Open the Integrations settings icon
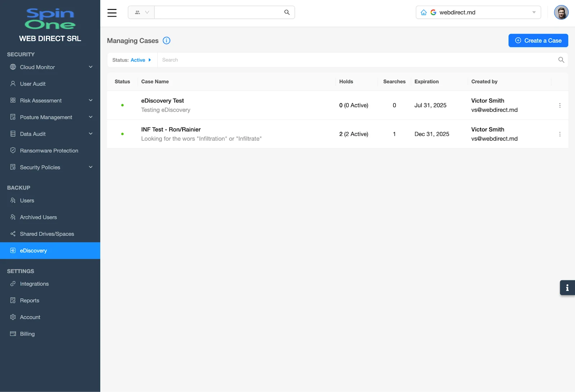 point(13,284)
